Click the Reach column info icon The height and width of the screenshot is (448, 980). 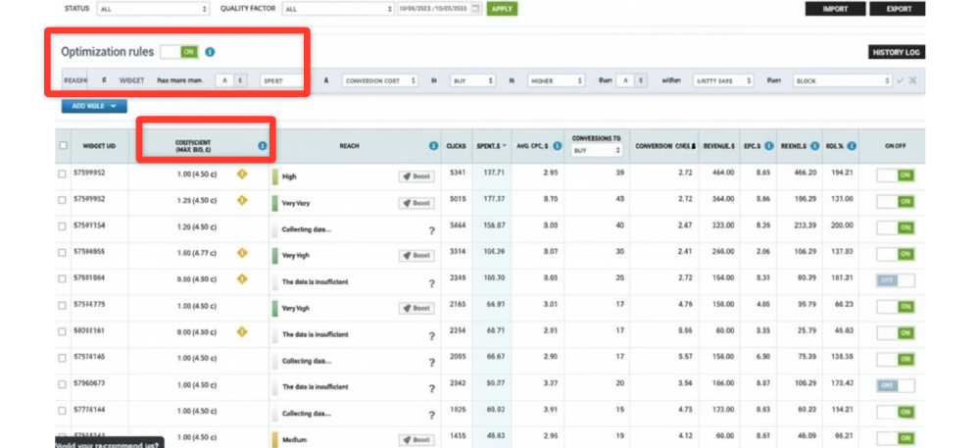[433, 146]
